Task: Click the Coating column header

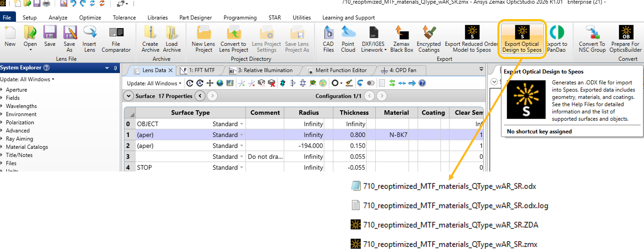Action: pyautogui.click(x=433, y=113)
